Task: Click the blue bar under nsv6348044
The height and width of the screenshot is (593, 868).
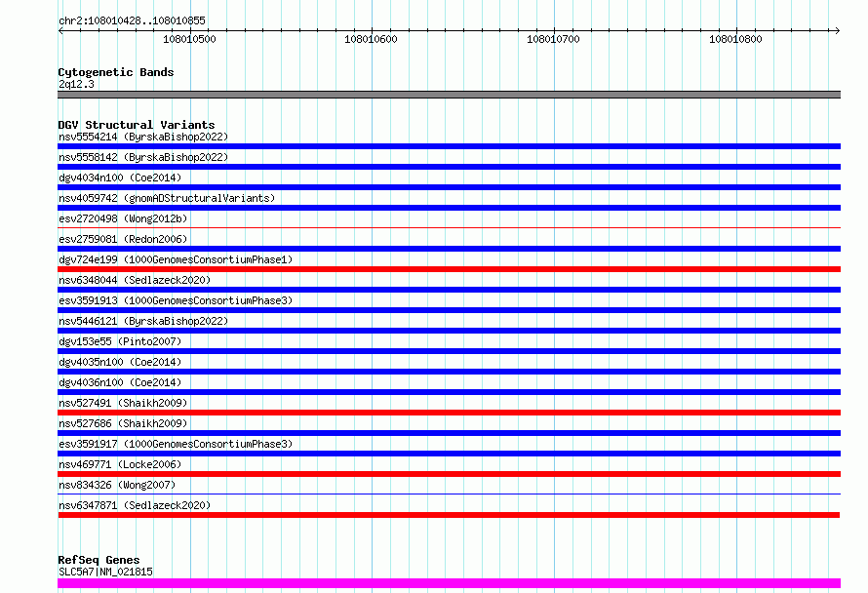Action: coord(449,290)
